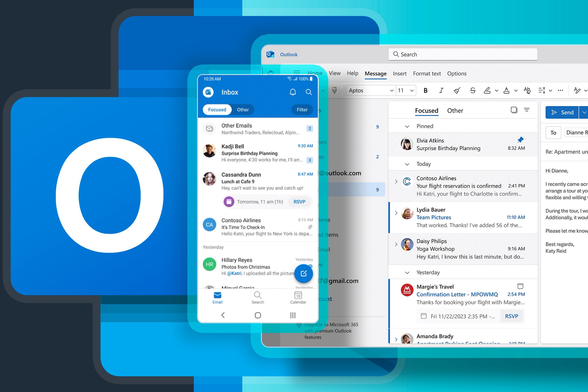The image size is (588, 392).
Task: Click the Strikethrough formatting icon
Action: click(x=473, y=91)
